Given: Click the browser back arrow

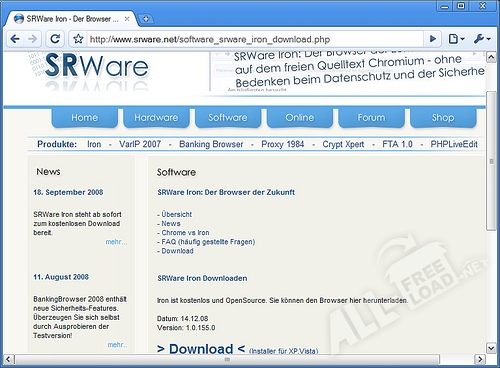Looking at the screenshot, I should tap(15, 39).
